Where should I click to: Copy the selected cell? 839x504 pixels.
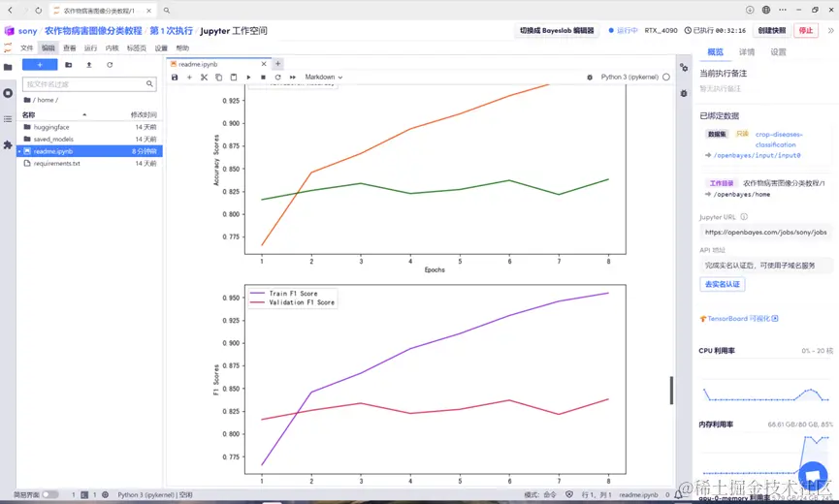point(219,77)
